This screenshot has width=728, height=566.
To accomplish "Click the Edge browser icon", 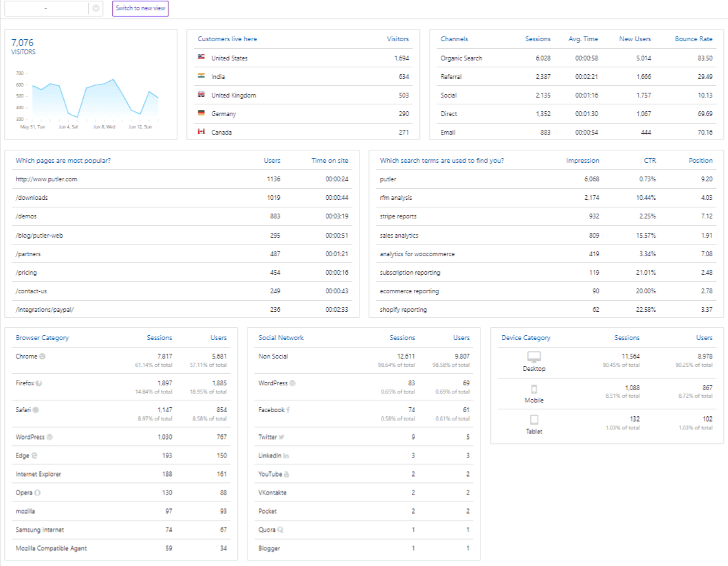I will click(x=34, y=455).
